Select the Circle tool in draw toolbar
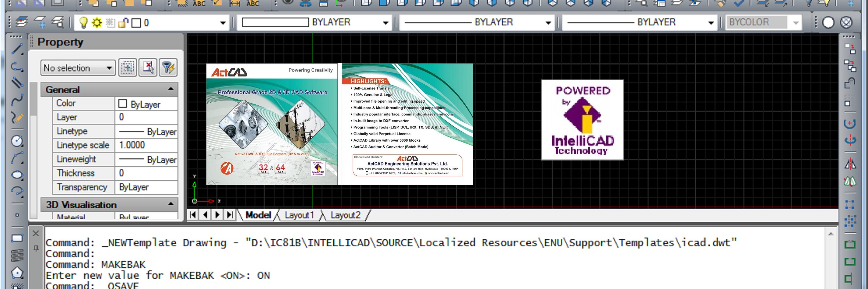868x289 pixels. click(17, 141)
